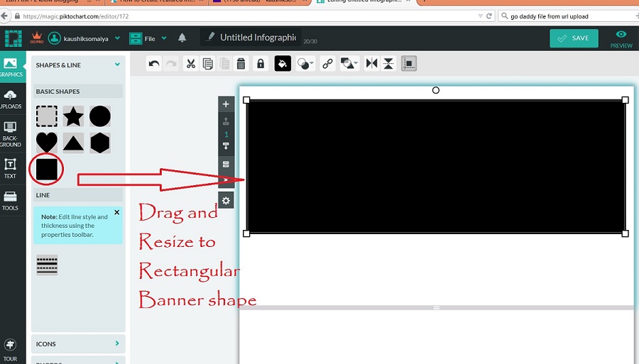Flip the shape horizontally
This screenshot has height=364, width=639.
point(371,64)
